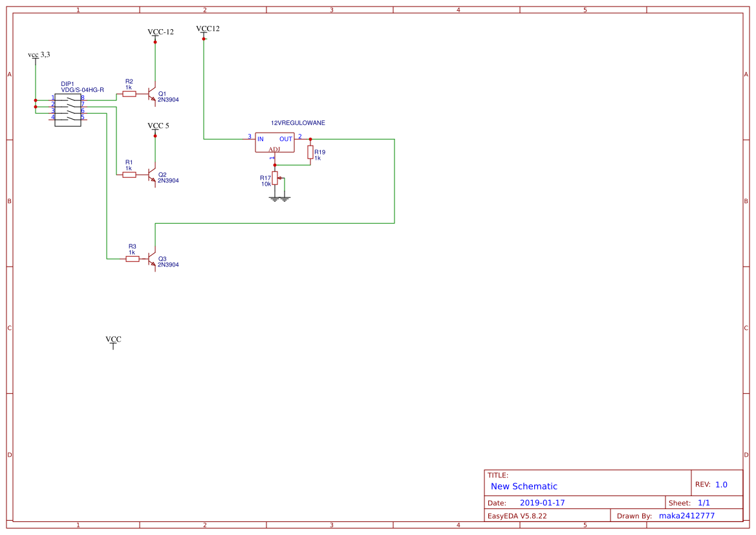
Task: Select potentiometer R17 10k symbol
Action: click(x=275, y=178)
